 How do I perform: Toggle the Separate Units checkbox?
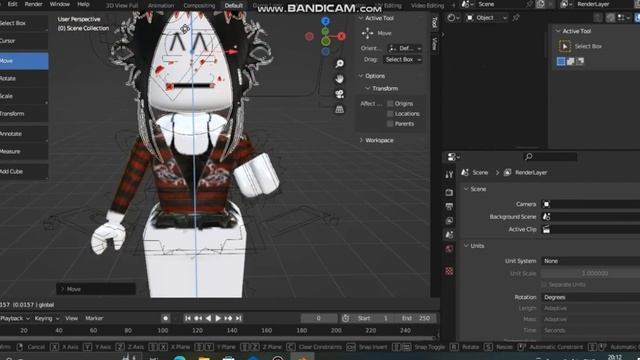tap(544, 284)
